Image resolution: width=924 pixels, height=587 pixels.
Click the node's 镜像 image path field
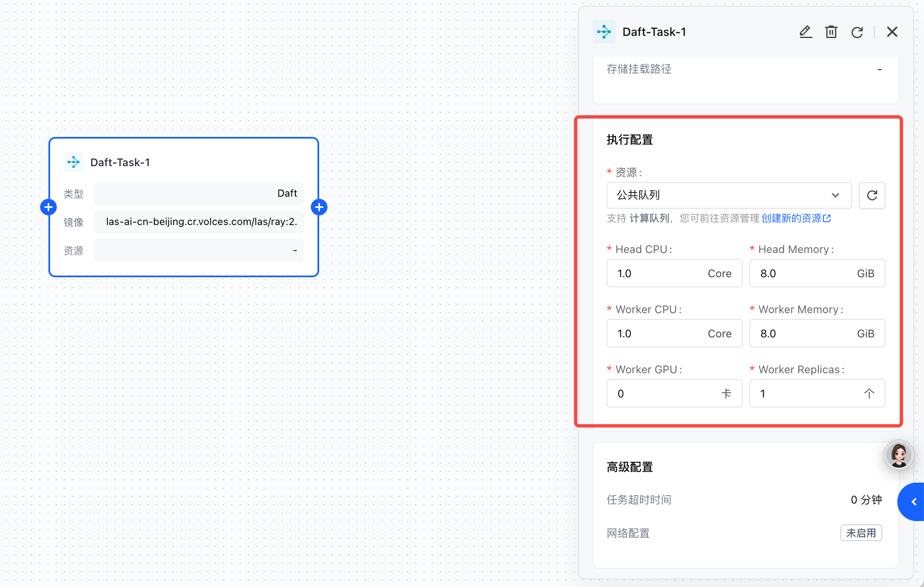coord(199,222)
